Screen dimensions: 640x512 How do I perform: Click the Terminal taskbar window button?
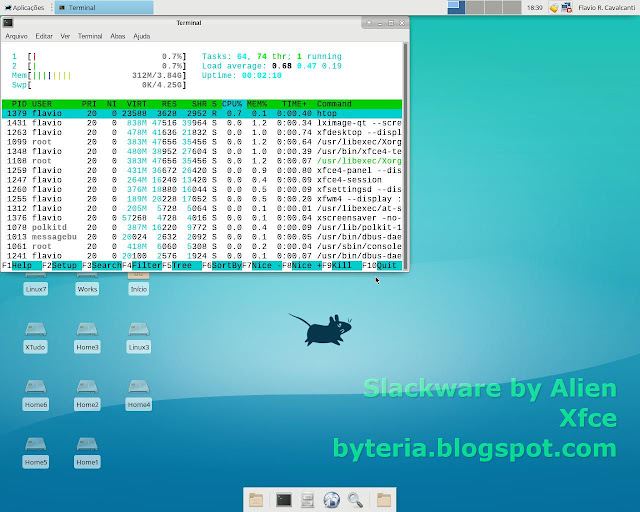pyautogui.click(x=104, y=8)
